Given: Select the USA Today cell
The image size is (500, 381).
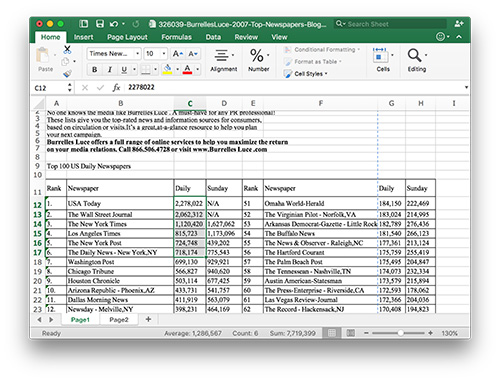Looking at the screenshot, I should (120, 203).
